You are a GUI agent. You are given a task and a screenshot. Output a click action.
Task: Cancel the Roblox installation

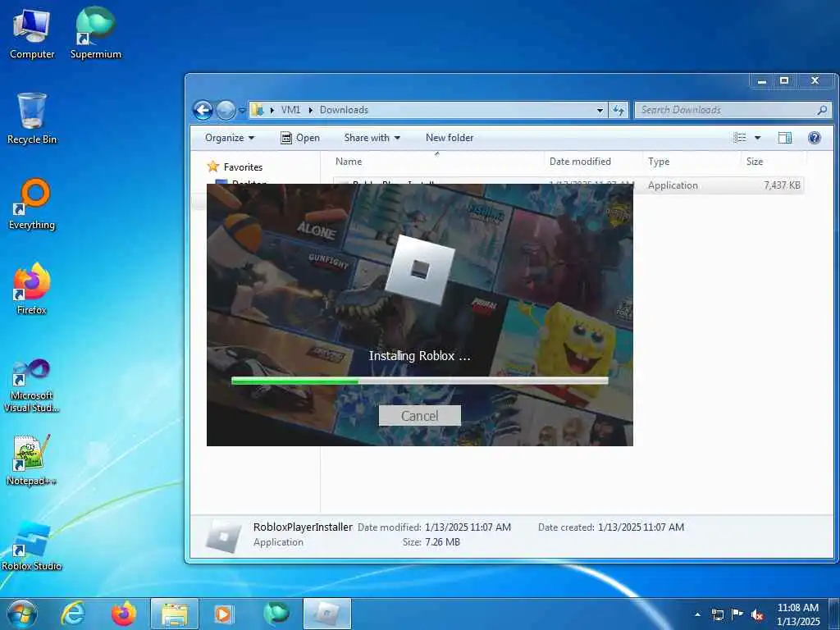[x=419, y=416]
